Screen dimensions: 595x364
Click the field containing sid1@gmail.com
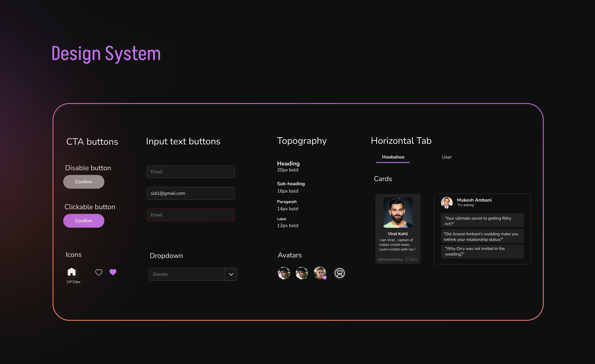tap(191, 193)
